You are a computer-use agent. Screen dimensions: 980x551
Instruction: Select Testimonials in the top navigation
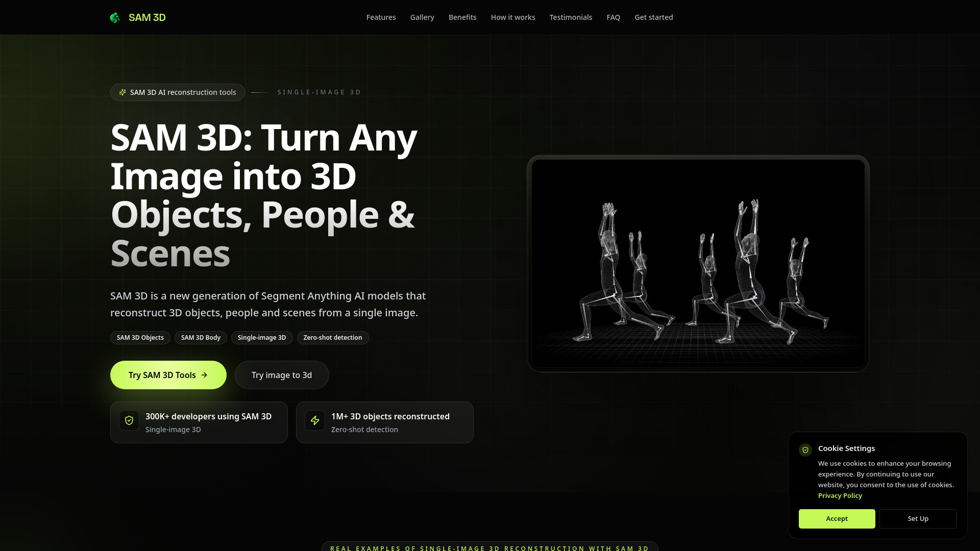click(x=570, y=17)
